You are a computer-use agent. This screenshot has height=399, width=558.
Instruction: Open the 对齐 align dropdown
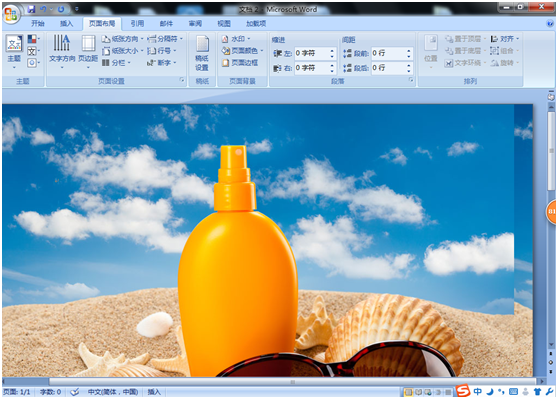coord(505,38)
